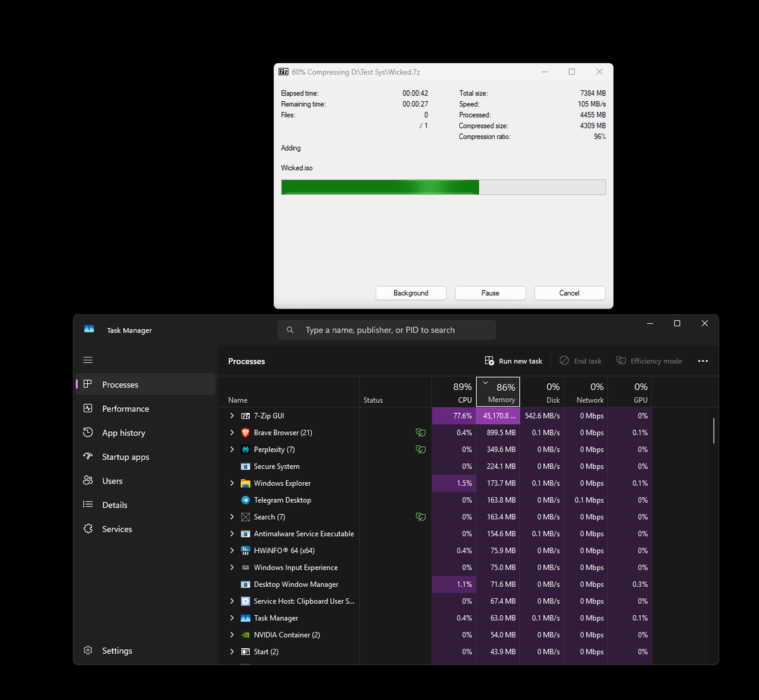Image resolution: width=759 pixels, height=700 pixels.
Task: Switch to the Performance page
Action: click(146, 408)
